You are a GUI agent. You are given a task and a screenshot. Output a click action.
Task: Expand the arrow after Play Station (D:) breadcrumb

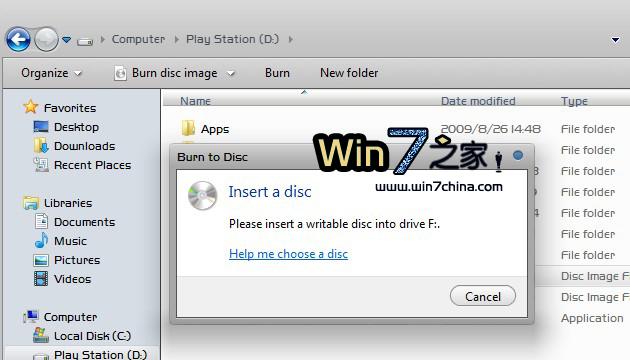tap(290, 39)
